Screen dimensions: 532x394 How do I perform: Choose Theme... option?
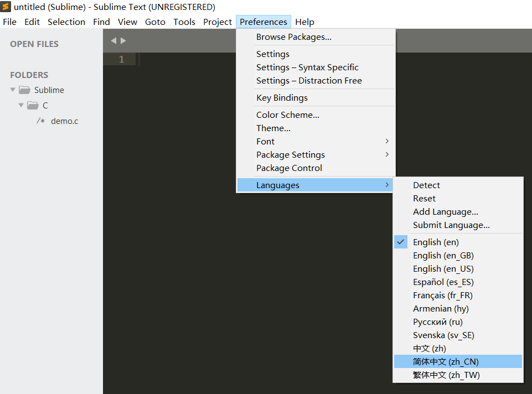[x=316, y=128]
